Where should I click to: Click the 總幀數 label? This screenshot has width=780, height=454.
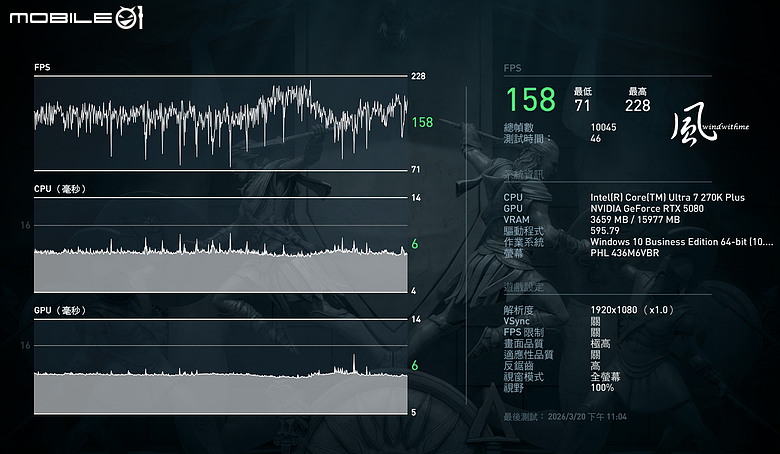[518, 127]
